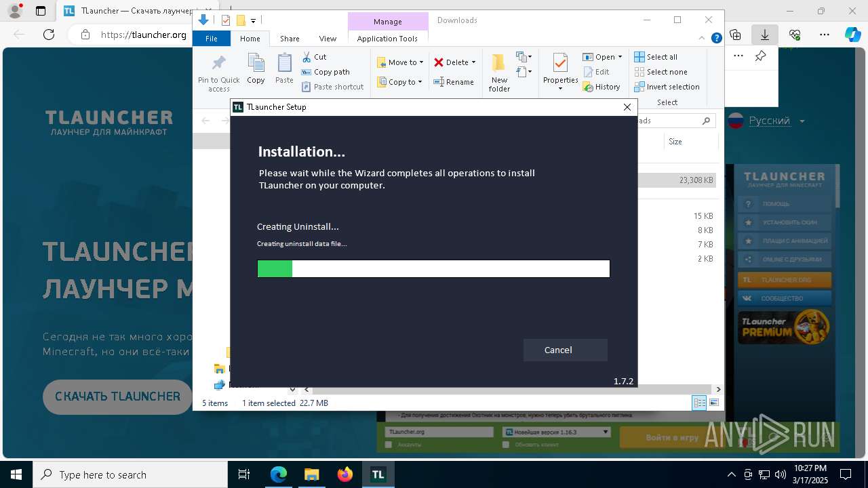Click СКАЧАТЬ TLAUNCHER download button
Screen dimensions: 868x488
click(x=117, y=396)
